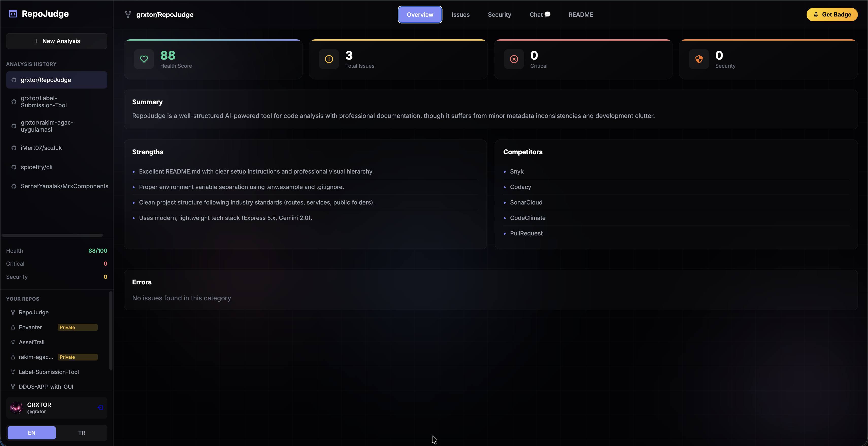868x446 pixels.
Task: Click the RepoJudge logo icon top-left
Action: [x=13, y=13]
